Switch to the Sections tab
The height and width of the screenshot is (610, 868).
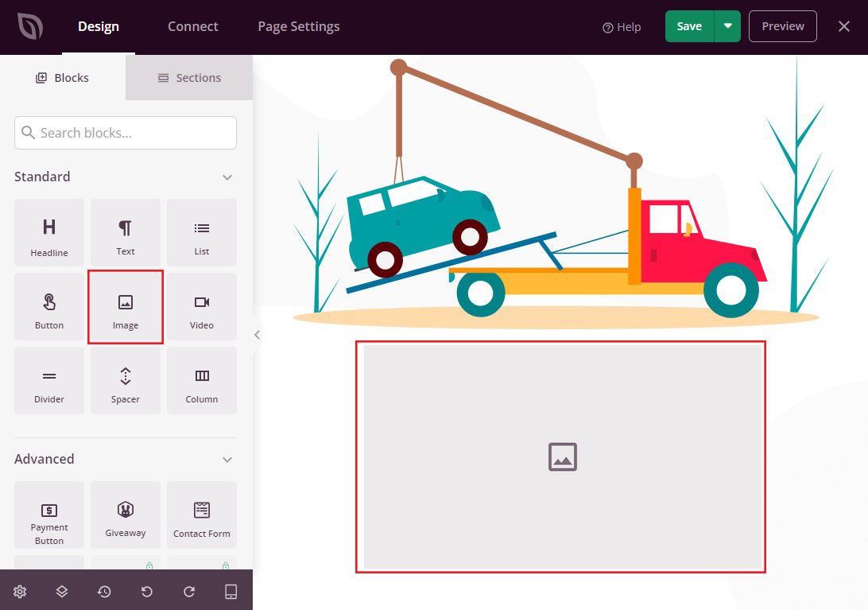point(189,78)
